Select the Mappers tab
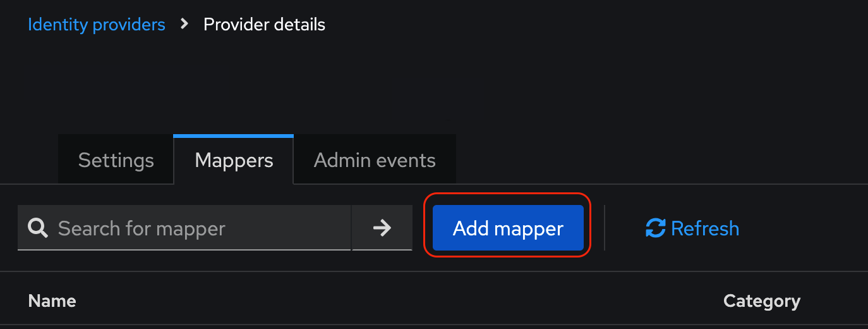 (x=234, y=160)
